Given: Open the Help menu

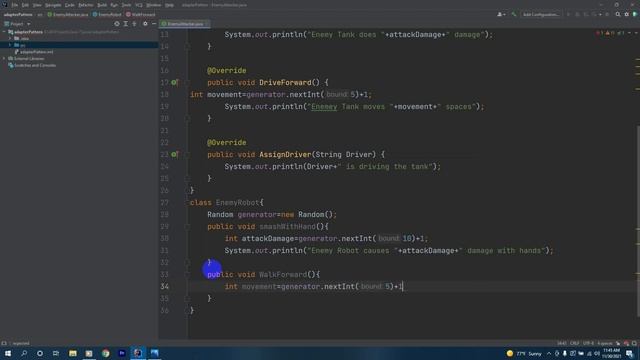Looking at the screenshot, I should pyautogui.click(x=169, y=5).
